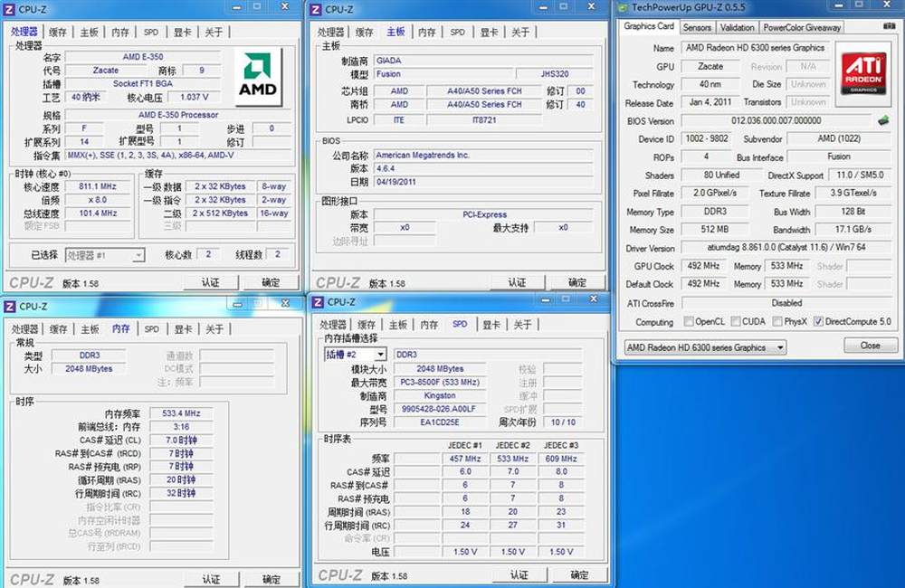Click the GPU-Z screenshot camera icon
Screen dimensions: 905x588
(889, 26)
